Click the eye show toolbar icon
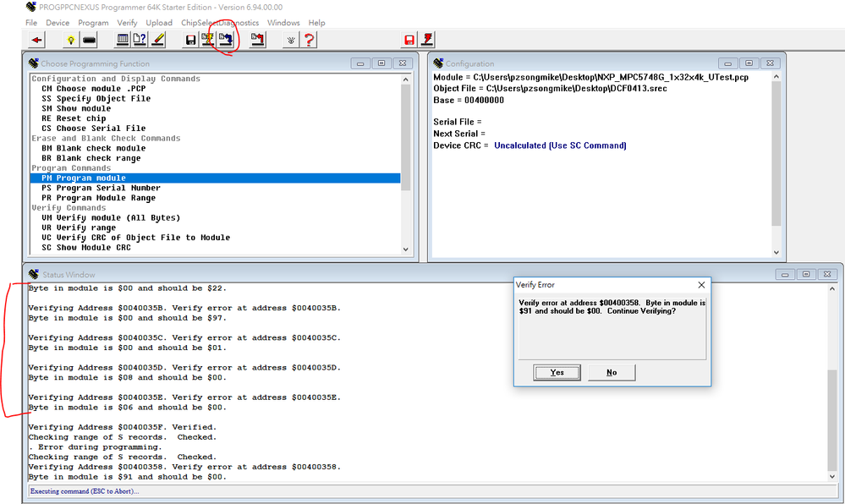The image size is (845, 504). (291, 40)
